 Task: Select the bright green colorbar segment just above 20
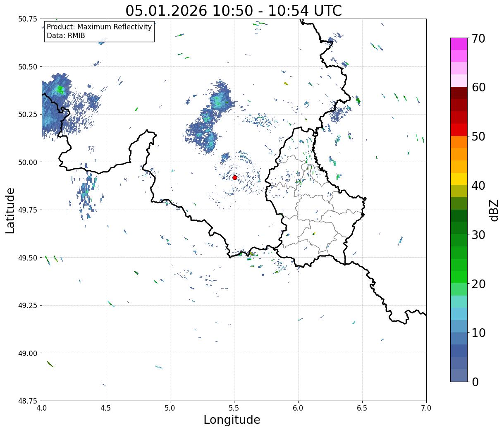click(459, 277)
